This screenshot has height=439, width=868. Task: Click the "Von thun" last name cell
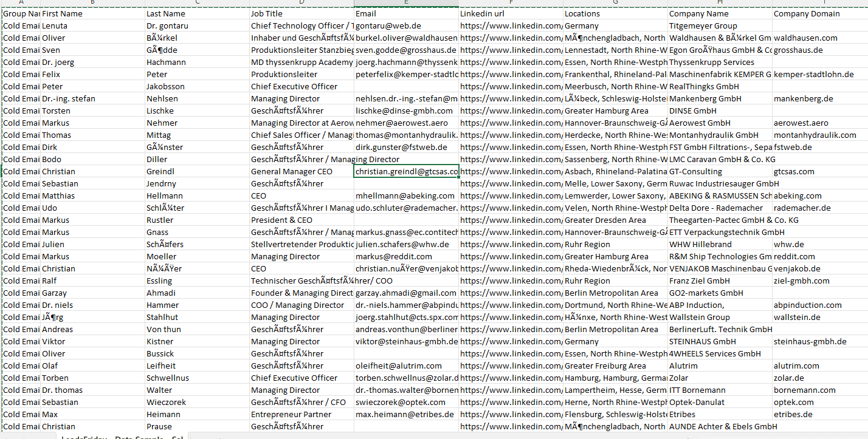coord(197,329)
